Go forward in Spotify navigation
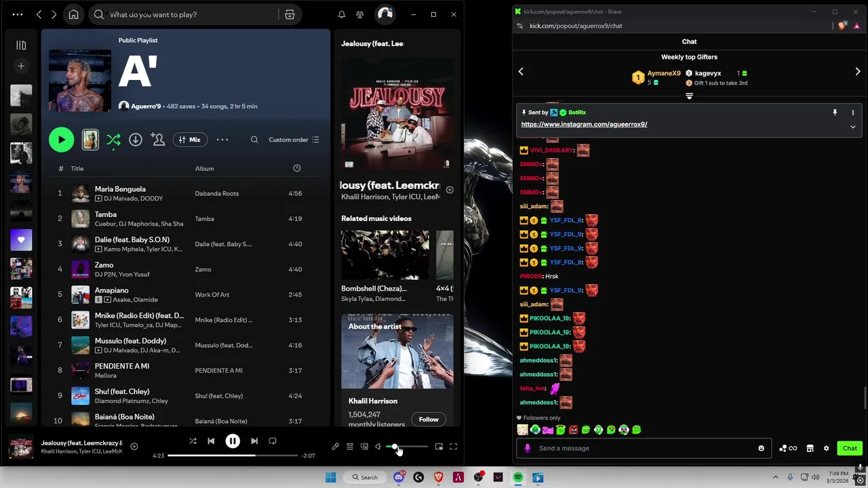 [x=54, y=14]
